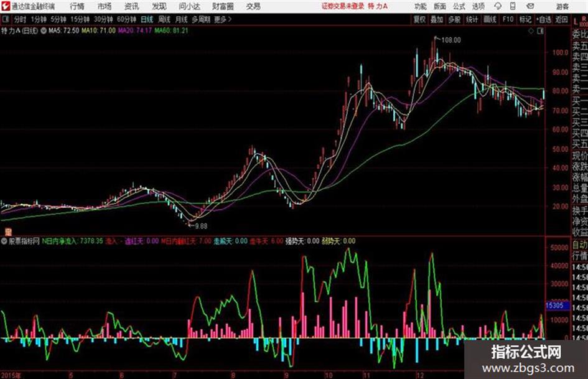Add stock via 自选 button
This screenshot has width=588, height=379.
pos(544,19)
